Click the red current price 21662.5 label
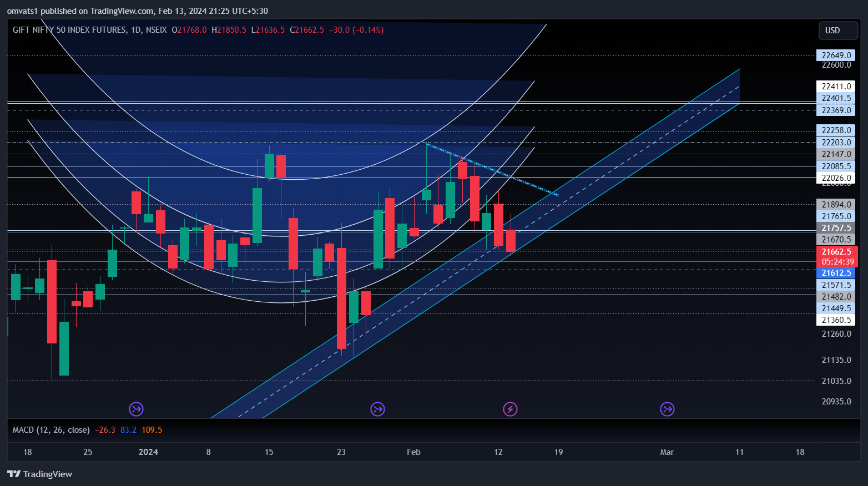Screen dimensions: 868x486 click(x=837, y=252)
